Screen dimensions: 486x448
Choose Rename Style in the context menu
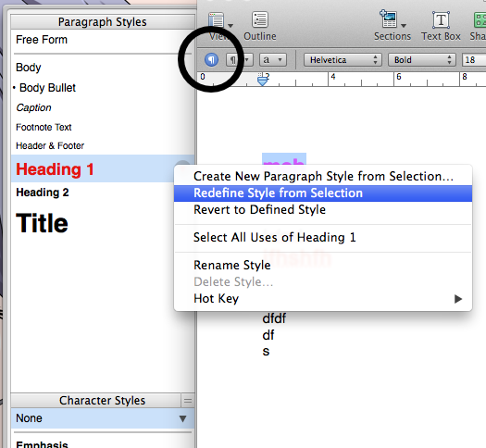[323, 266]
